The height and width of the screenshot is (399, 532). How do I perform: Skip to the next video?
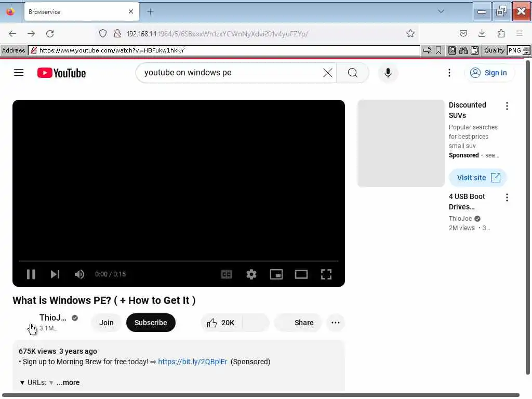click(x=55, y=274)
